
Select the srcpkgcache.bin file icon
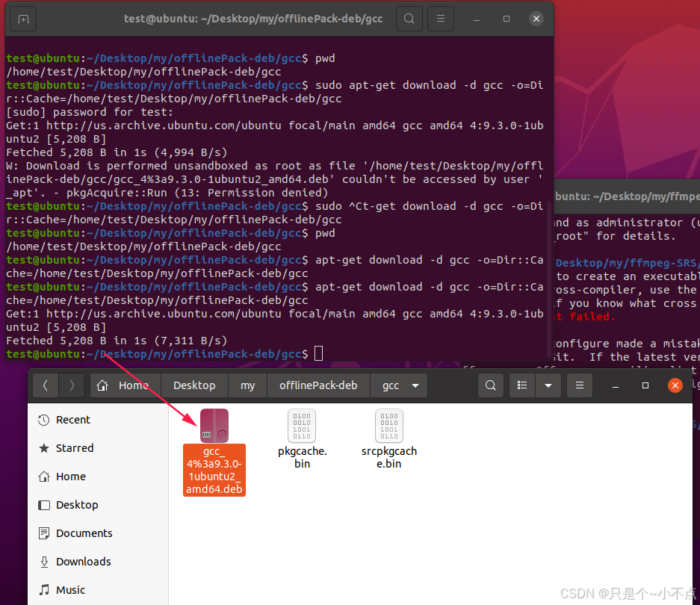click(x=388, y=426)
